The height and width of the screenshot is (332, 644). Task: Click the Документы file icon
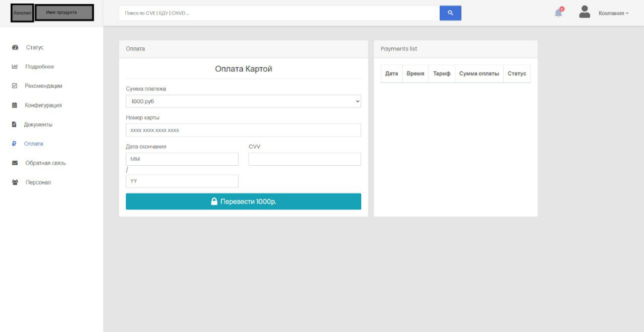(15, 124)
